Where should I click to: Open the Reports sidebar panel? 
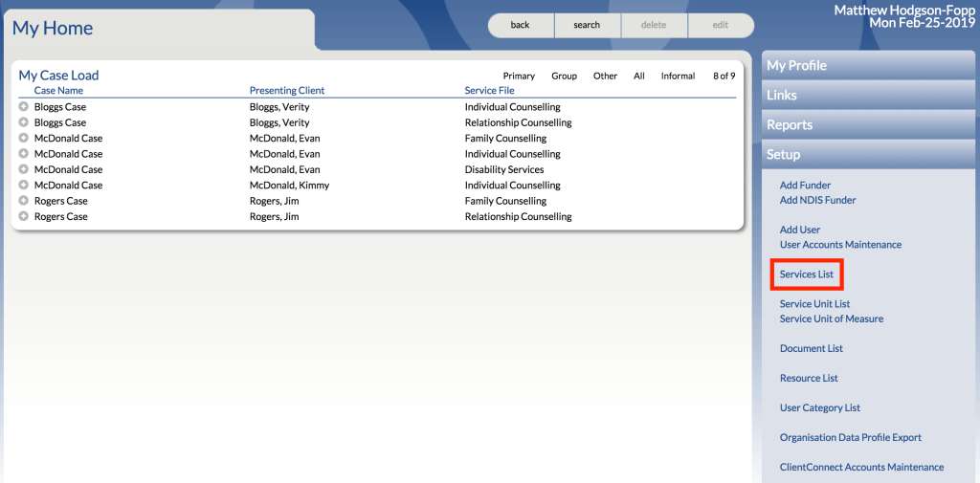coord(869,124)
